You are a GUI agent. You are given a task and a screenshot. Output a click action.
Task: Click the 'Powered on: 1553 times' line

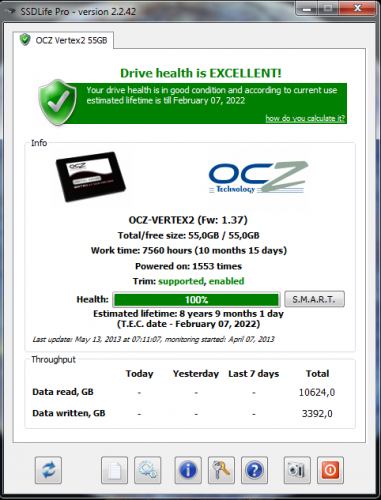pyautogui.click(x=188, y=266)
